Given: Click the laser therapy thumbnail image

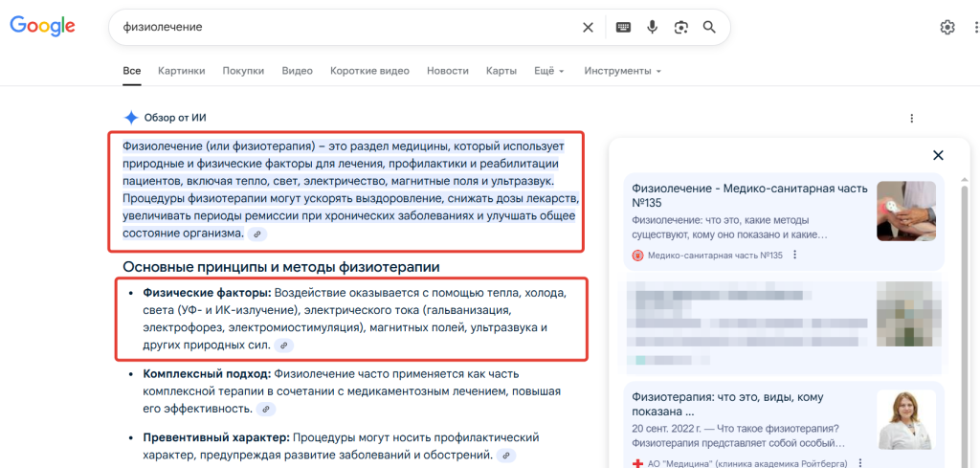Looking at the screenshot, I should coord(905,212).
